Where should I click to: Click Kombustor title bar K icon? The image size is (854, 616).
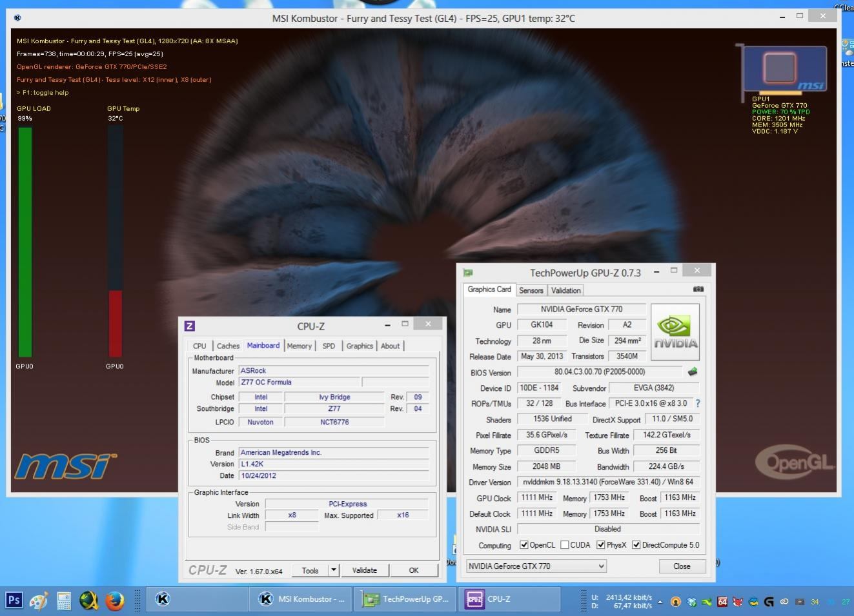pyautogui.click(x=17, y=18)
